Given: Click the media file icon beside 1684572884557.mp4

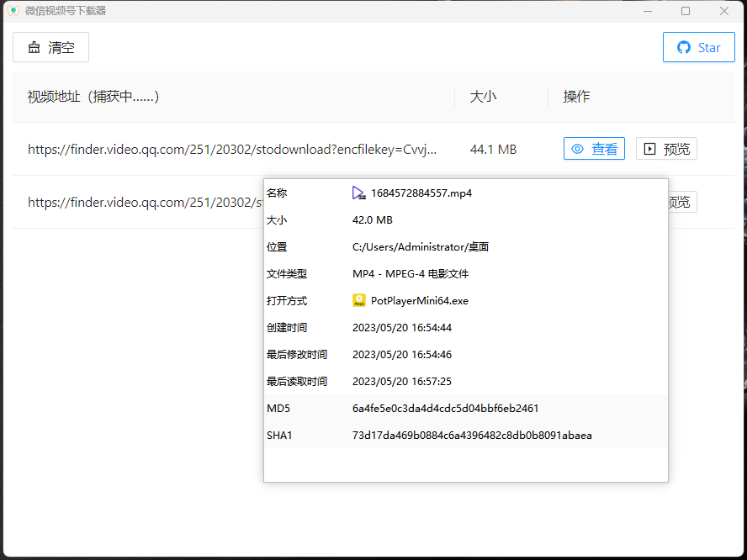Looking at the screenshot, I should point(358,193).
